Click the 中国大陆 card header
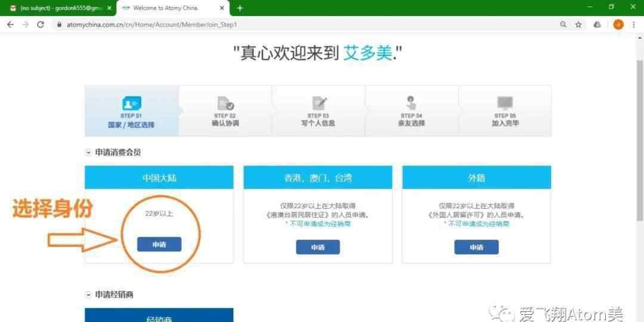The width and height of the screenshot is (644, 322). [159, 178]
